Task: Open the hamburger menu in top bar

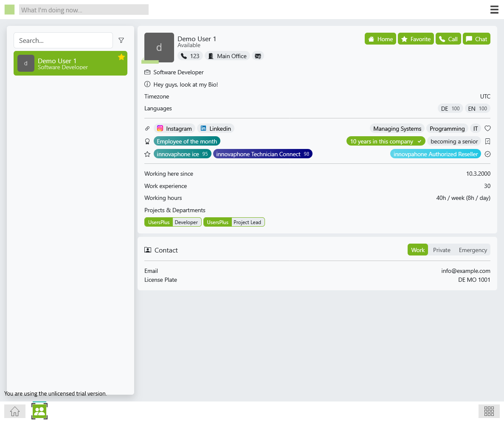Action: tap(494, 10)
